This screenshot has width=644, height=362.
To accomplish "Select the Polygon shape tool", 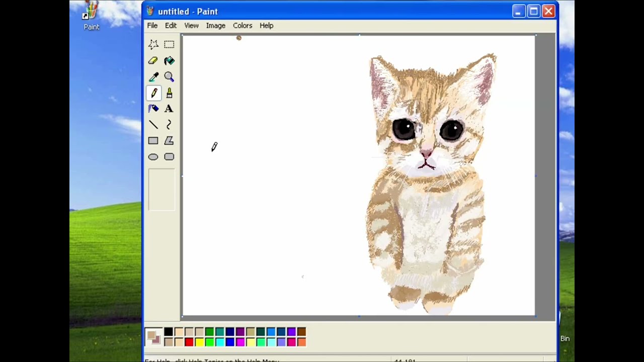I will [169, 141].
